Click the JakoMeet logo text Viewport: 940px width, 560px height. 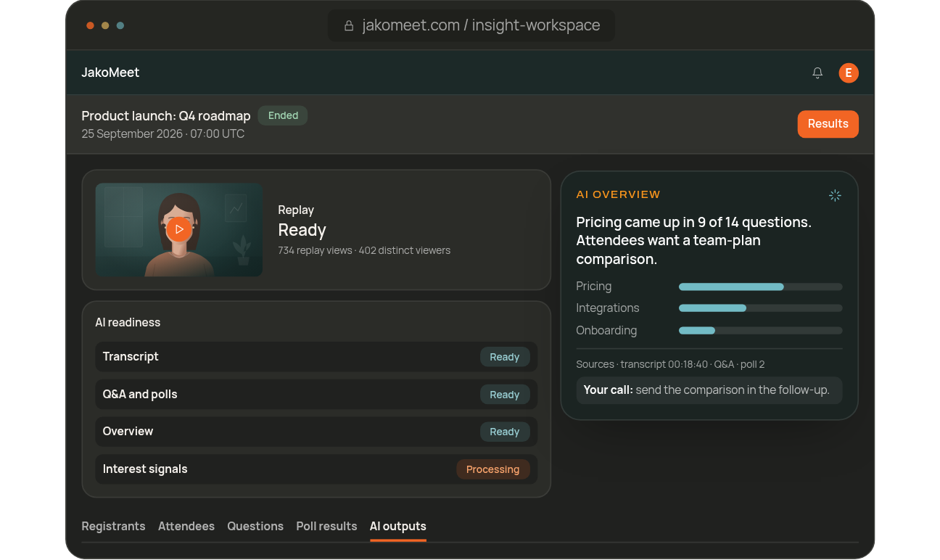110,73
